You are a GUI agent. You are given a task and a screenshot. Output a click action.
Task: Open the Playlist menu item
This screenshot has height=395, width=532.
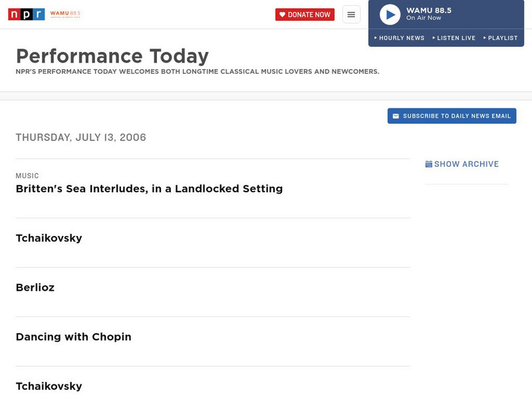coord(503,38)
